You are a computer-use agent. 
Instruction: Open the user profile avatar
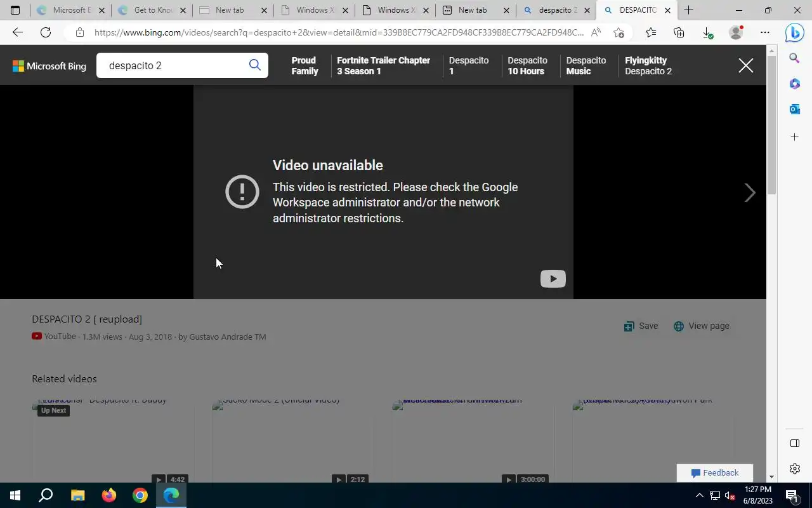click(x=736, y=32)
